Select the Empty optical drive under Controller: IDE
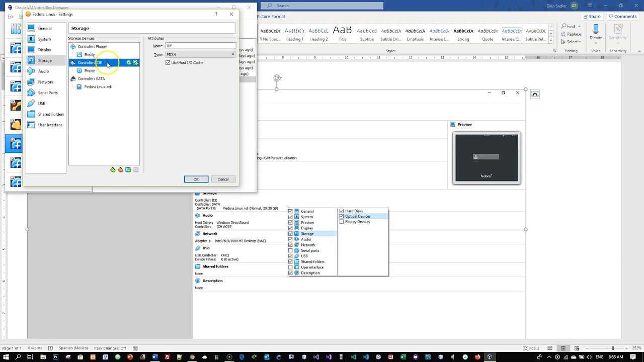The width and height of the screenshot is (644, 362). click(104, 70)
